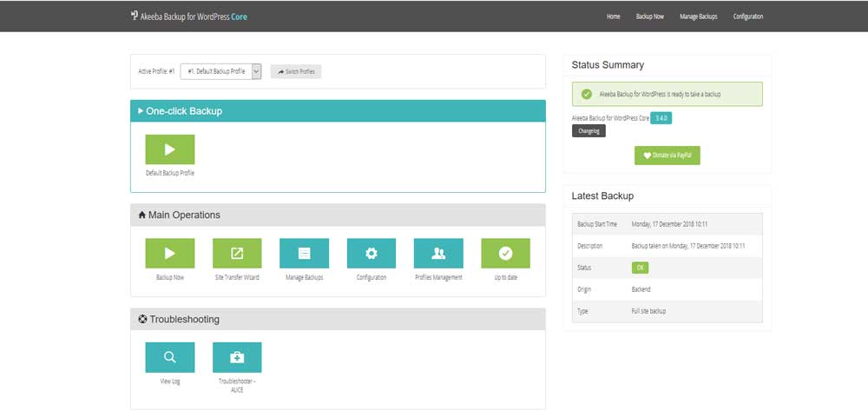Click the Akeeba Backup logo icon
This screenshot has height=411, width=868.
coord(134,16)
